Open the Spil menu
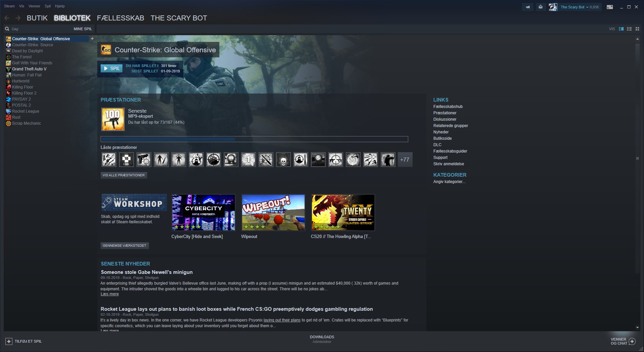 click(48, 6)
